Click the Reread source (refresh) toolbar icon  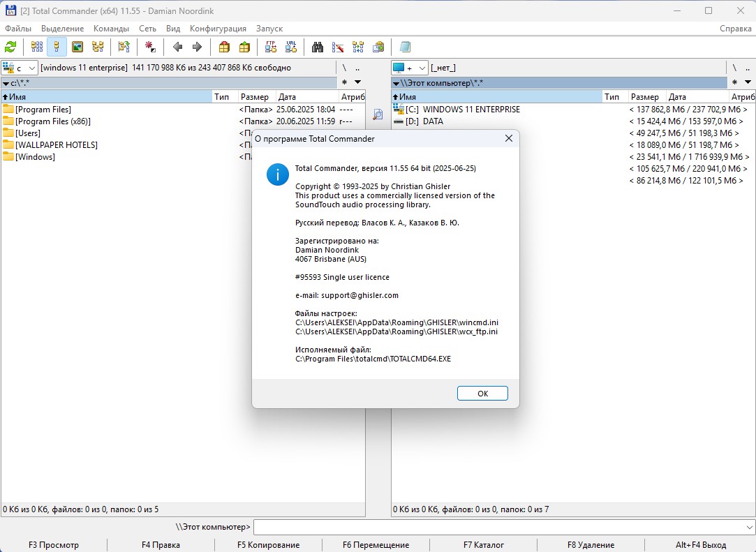(x=10, y=47)
